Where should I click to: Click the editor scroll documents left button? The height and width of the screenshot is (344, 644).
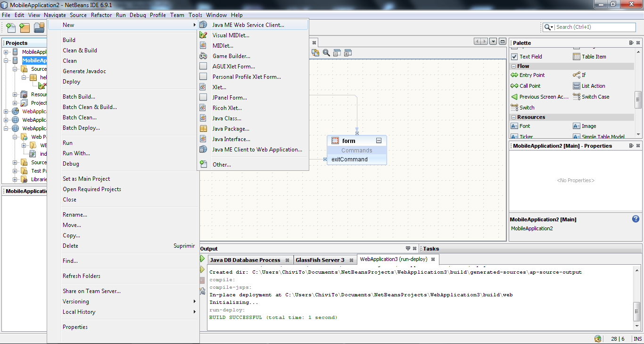point(478,42)
